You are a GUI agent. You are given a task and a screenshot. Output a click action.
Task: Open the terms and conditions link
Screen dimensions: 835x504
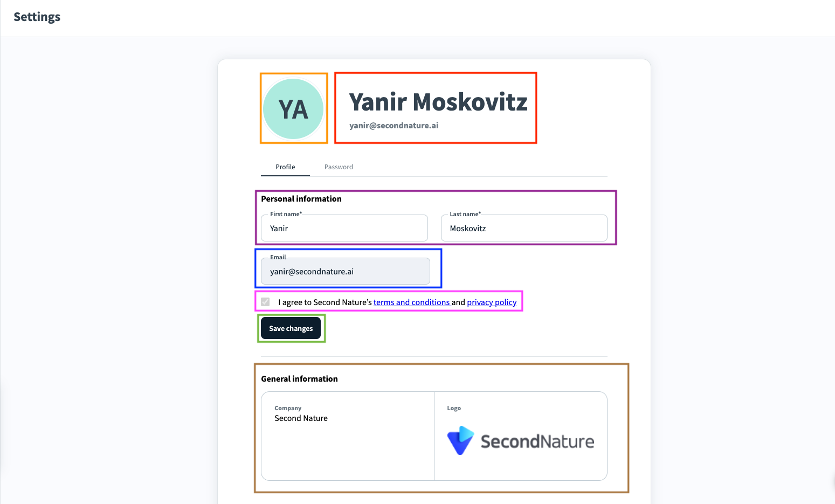point(411,302)
